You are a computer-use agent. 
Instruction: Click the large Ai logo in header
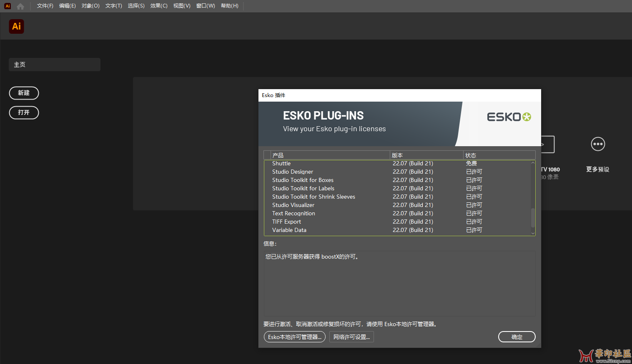coord(16,26)
